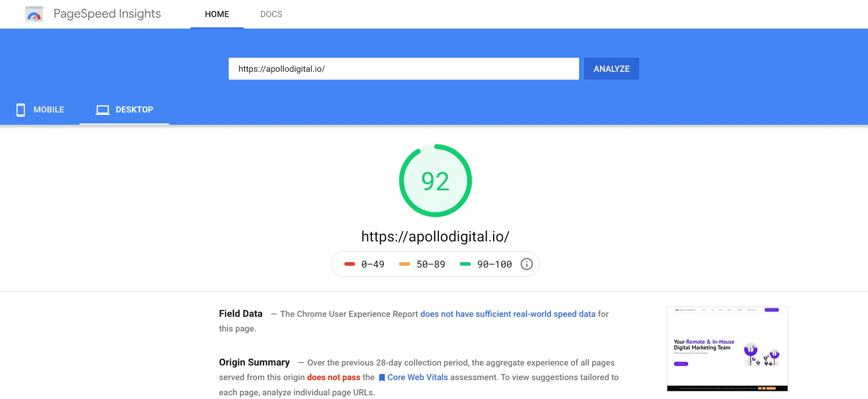Click the green 90–100 legend marker
This screenshot has height=399, width=868.
point(465,264)
